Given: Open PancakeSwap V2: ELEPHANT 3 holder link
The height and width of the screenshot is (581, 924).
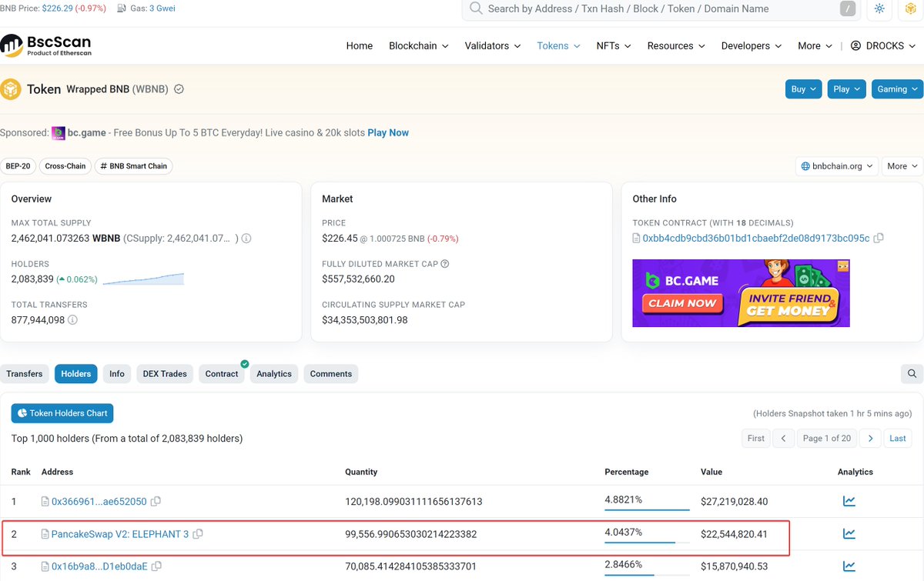Looking at the screenshot, I should [x=120, y=534].
